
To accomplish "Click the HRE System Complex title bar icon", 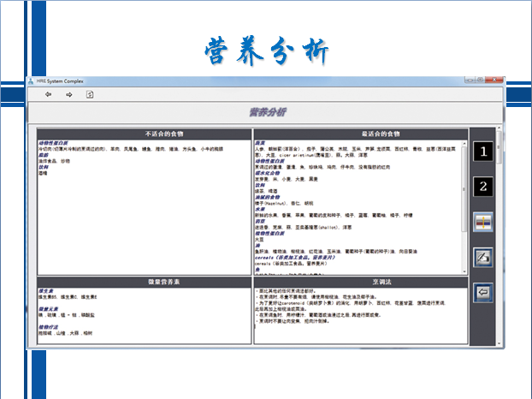I will click(x=31, y=80).
